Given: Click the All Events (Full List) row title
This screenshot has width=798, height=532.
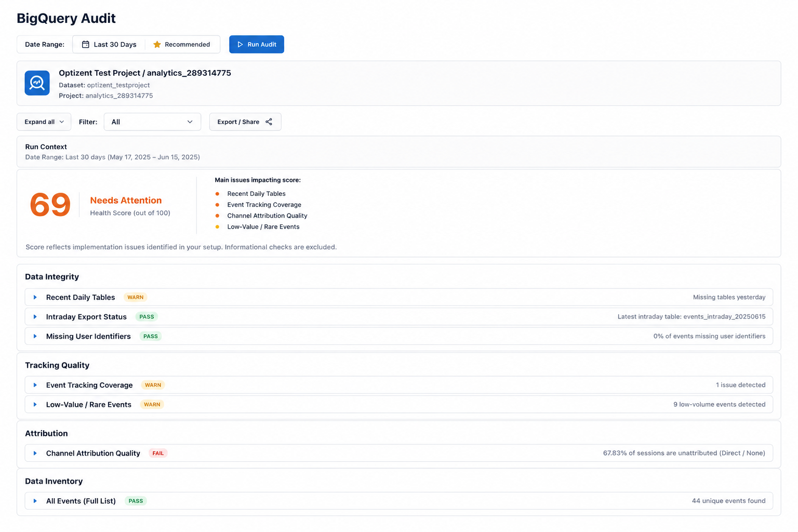Looking at the screenshot, I should (81, 501).
